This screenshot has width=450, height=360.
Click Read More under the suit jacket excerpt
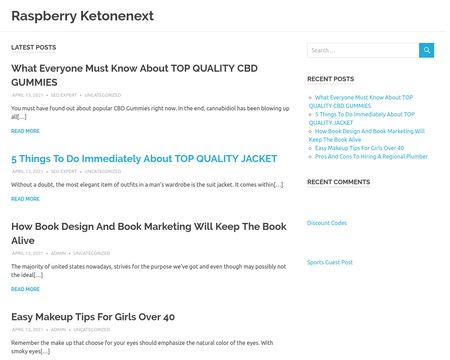pos(25,199)
